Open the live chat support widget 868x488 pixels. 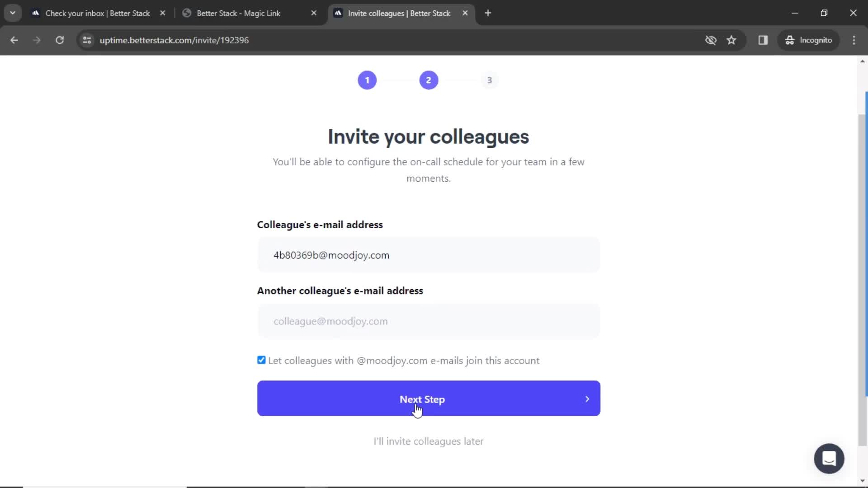point(829,458)
